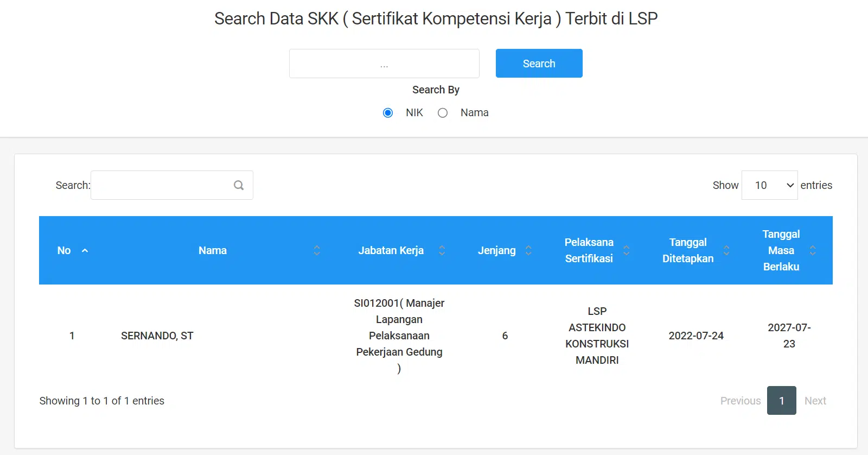Go to Previous page link
This screenshot has width=868, height=455.
[741, 401]
